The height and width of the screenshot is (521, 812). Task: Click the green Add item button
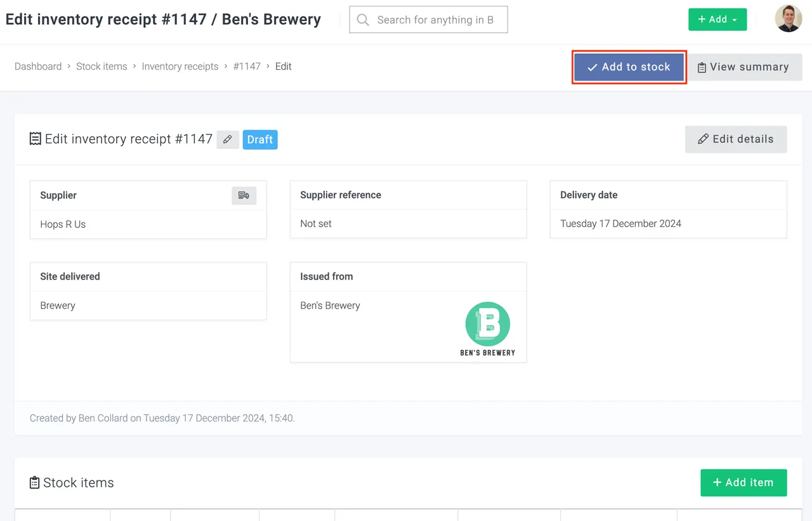coord(743,482)
